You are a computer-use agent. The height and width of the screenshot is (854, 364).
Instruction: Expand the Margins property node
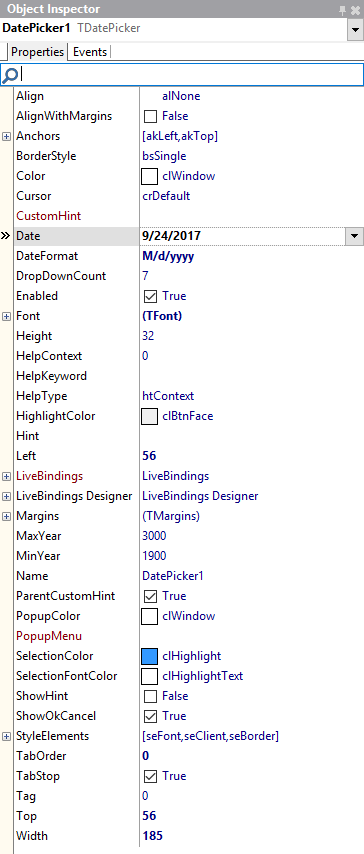[x=7, y=516]
